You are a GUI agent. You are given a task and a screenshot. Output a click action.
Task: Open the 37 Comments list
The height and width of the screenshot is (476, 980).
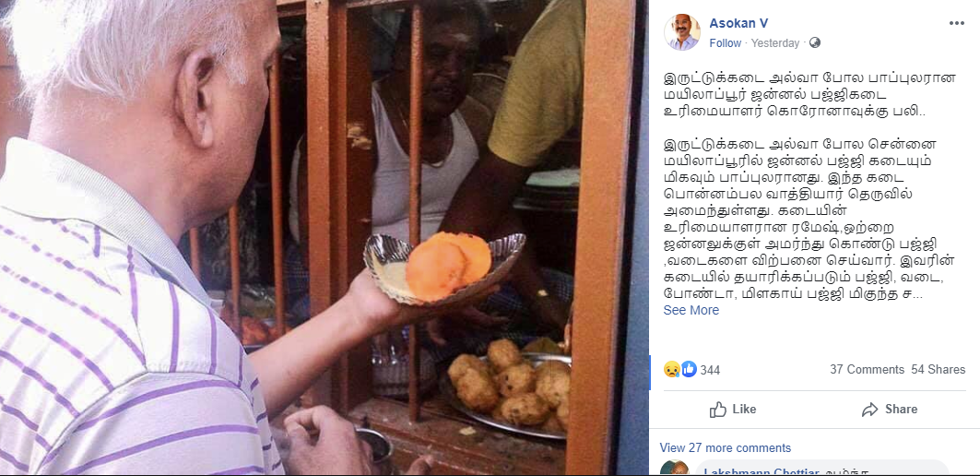tap(867, 370)
